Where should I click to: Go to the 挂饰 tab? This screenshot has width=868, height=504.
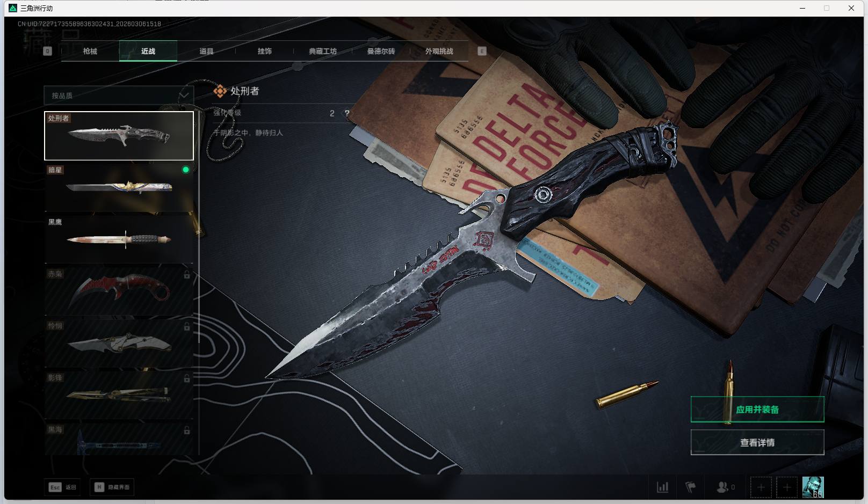[x=264, y=51]
